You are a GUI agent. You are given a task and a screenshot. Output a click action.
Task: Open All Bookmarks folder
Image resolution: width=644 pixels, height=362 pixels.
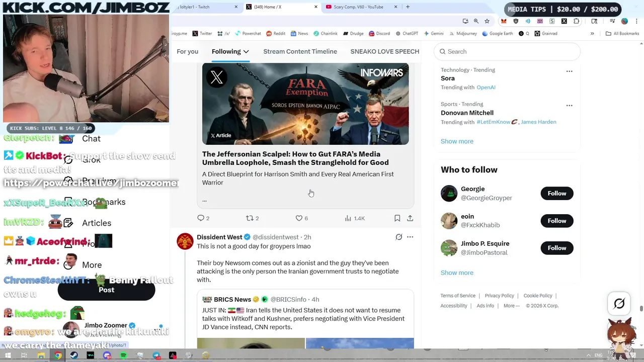coord(622,34)
